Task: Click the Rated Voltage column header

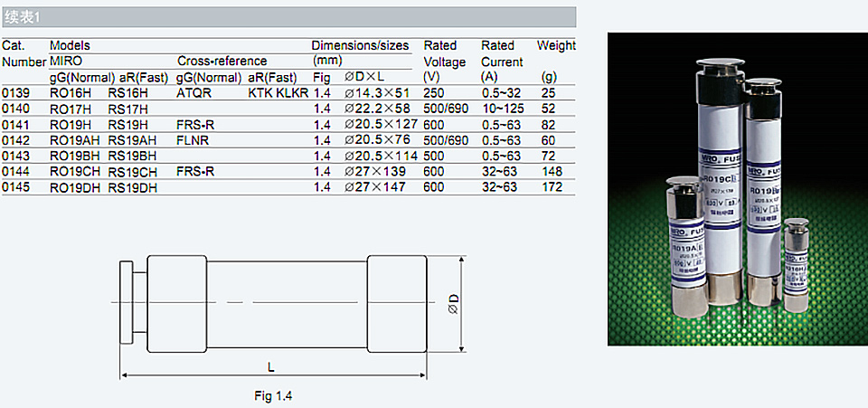Action: click(x=445, y=61)
